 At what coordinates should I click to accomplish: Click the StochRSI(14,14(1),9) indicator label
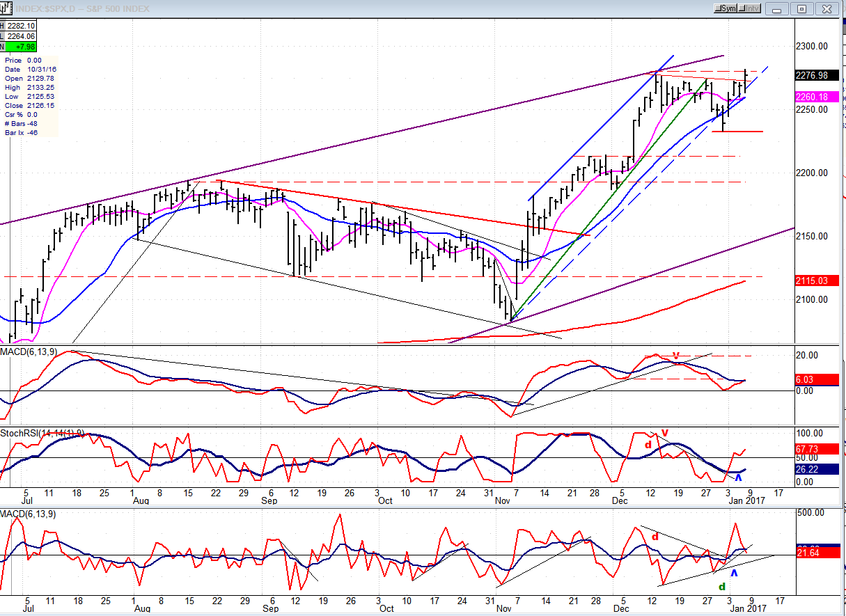coord(42,433)
